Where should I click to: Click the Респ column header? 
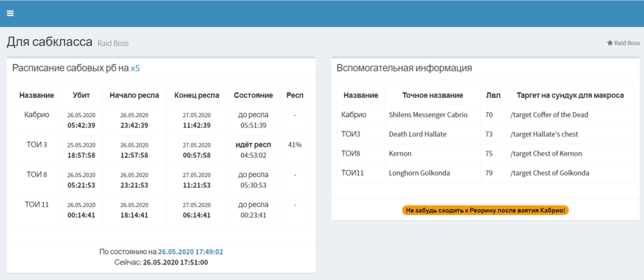click(x=295, y=95)
